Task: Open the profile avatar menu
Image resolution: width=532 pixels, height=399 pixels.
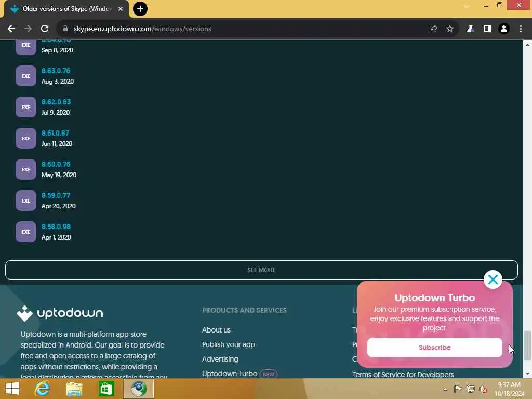Action: [504, 29]
